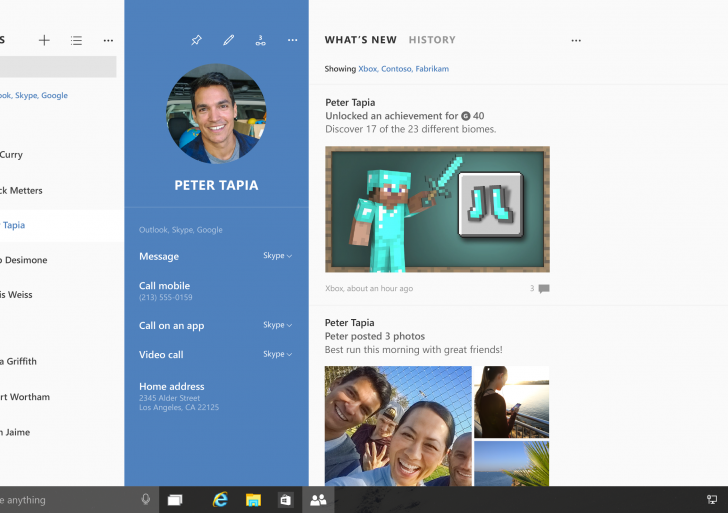
Task: Open network status icon in system tray
Action: [712, 500]
